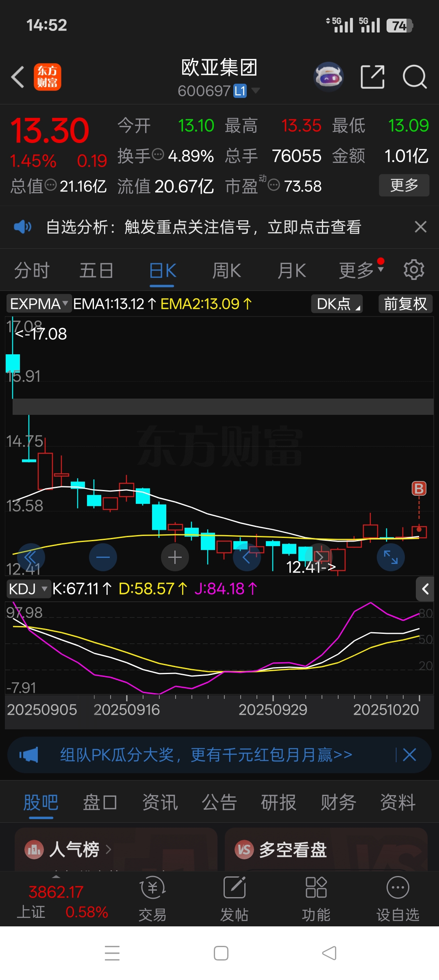439x980 pixels.
Task: Move chart one step right
Action: [x=319, y=557]
